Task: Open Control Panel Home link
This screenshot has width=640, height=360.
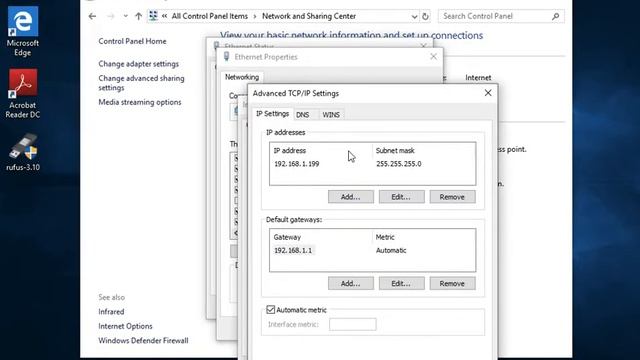Action: click(x=132, y=41)
